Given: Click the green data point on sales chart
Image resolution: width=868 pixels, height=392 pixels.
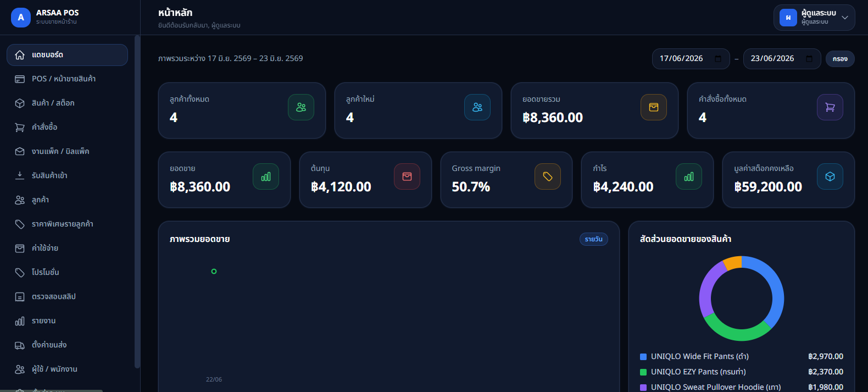Looking at the screenshot, I should click(x=214, y=271).
